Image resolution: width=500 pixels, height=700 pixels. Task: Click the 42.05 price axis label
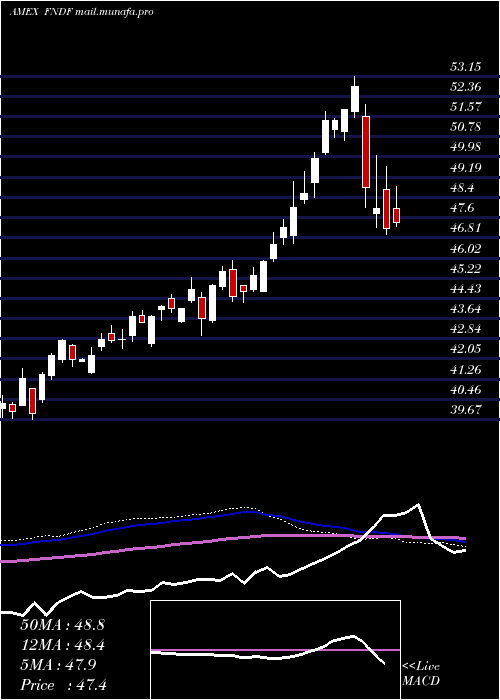tap(465, 349)
